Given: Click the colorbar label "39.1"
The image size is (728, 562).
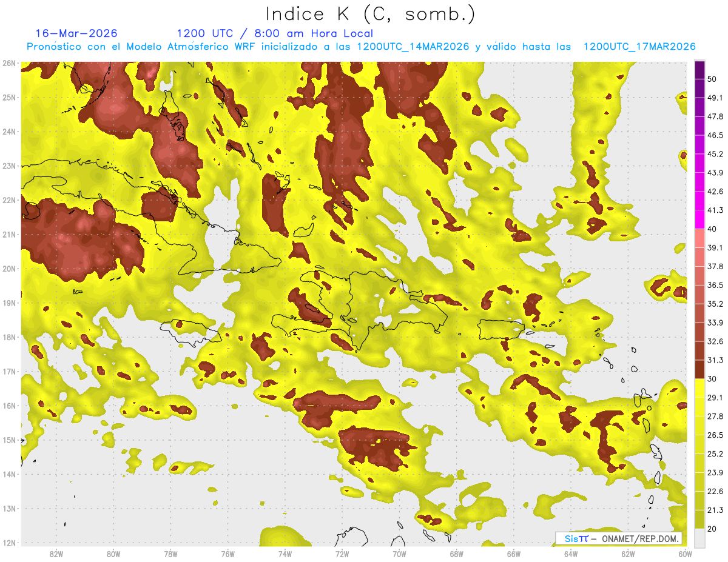Looking at the screenshot, I should tap(715, 247).
